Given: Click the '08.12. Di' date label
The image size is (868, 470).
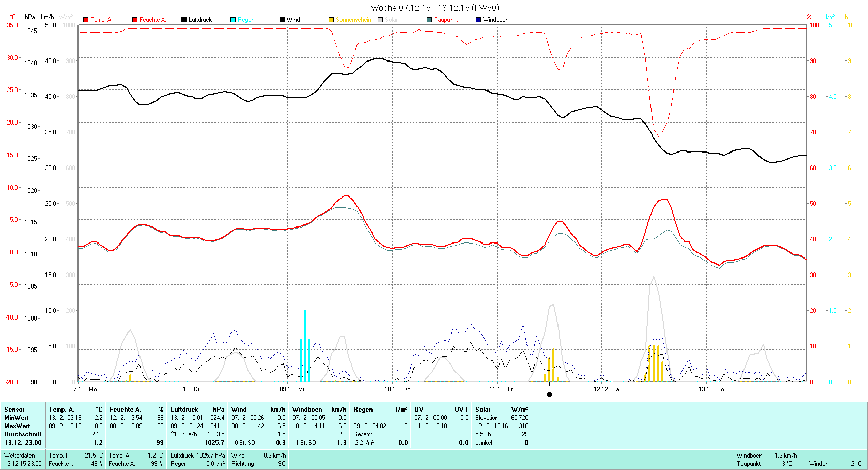Looking at the screenshot, I should point(187,389).
